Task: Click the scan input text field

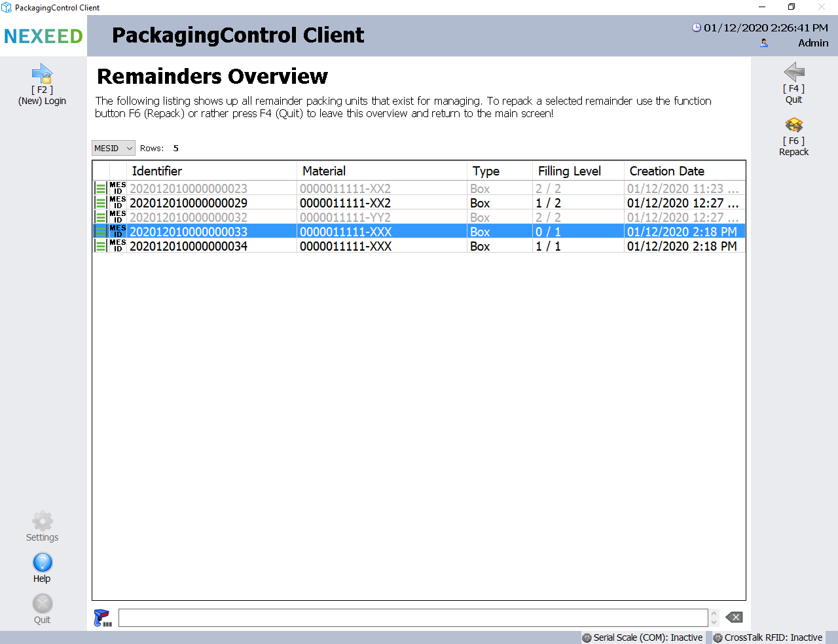Action: (412, 618)
